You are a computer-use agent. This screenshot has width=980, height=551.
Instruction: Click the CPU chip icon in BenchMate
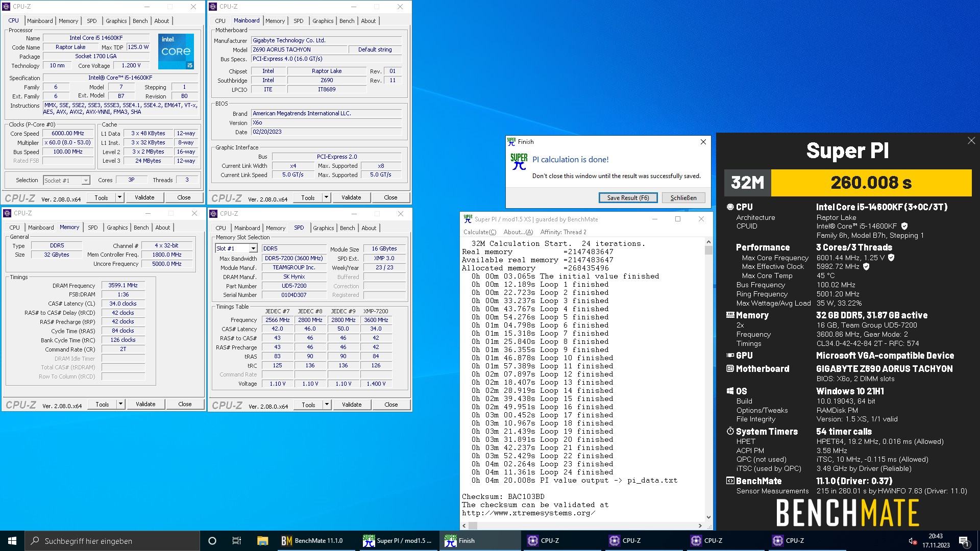730,207
